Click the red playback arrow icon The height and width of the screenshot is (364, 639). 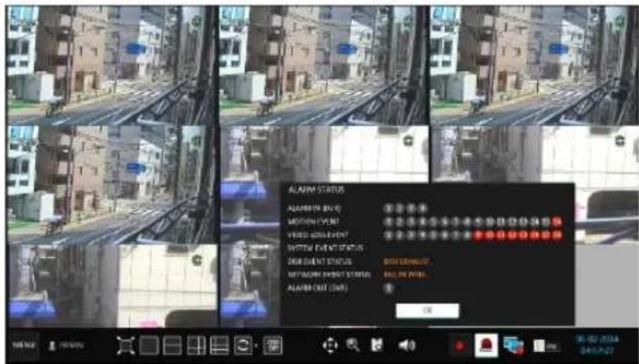tap(460, 346)
